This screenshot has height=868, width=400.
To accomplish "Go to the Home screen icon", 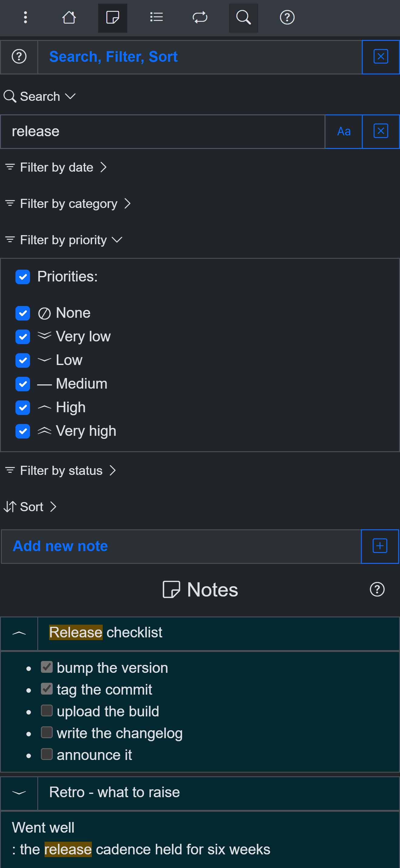I will click(69, 18).
